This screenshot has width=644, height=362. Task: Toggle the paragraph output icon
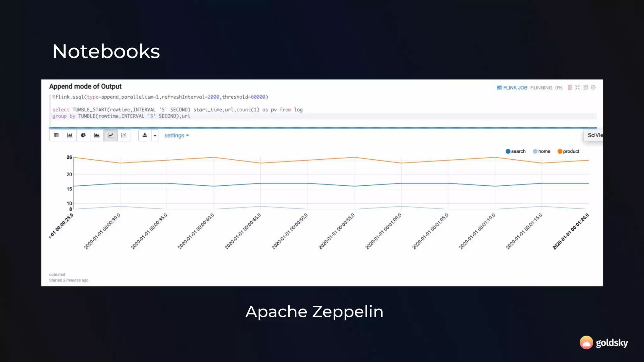click(585, 87)
